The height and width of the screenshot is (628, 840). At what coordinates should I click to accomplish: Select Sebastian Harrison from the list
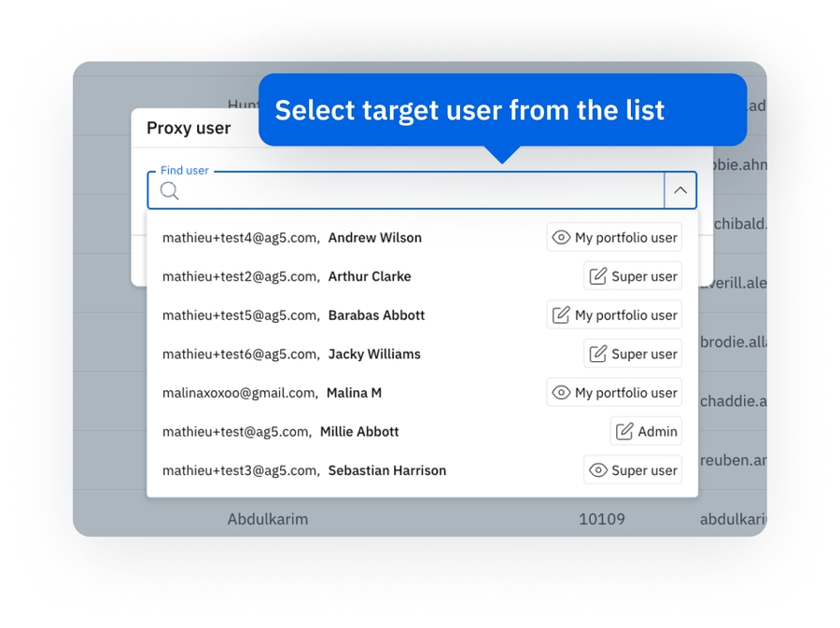tap(386, 470)
